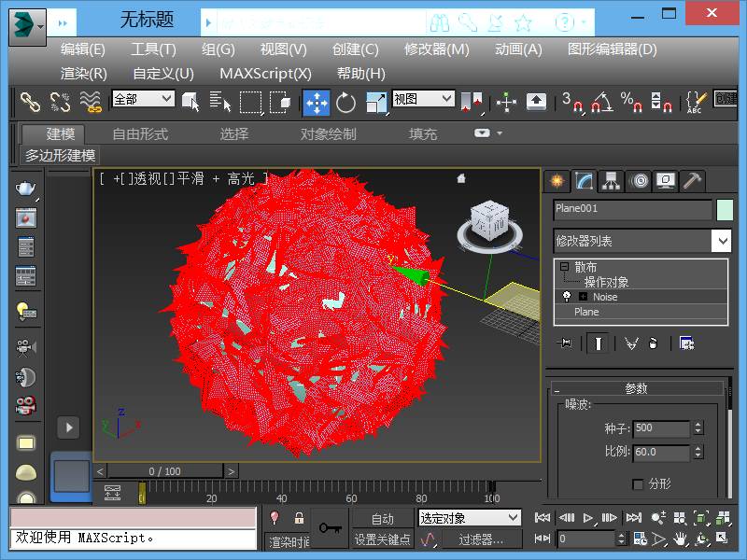
Task: Click the 种子 value field showing 500
Action: coord(661,428)
